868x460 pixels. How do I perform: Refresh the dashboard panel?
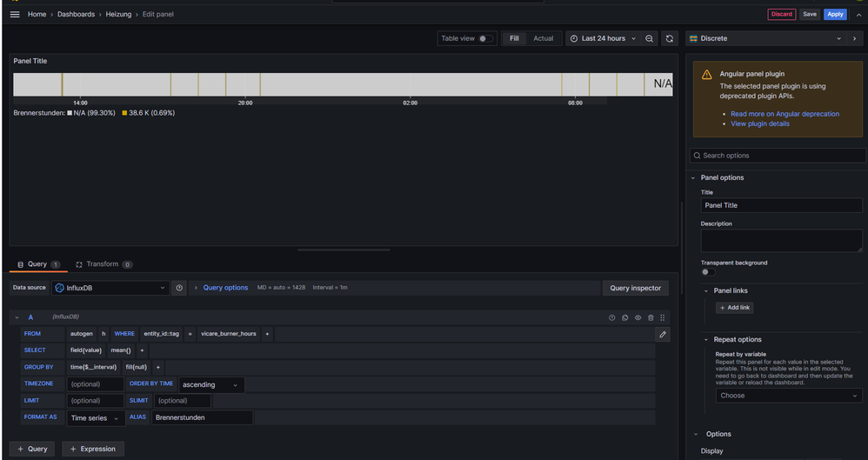669,38
